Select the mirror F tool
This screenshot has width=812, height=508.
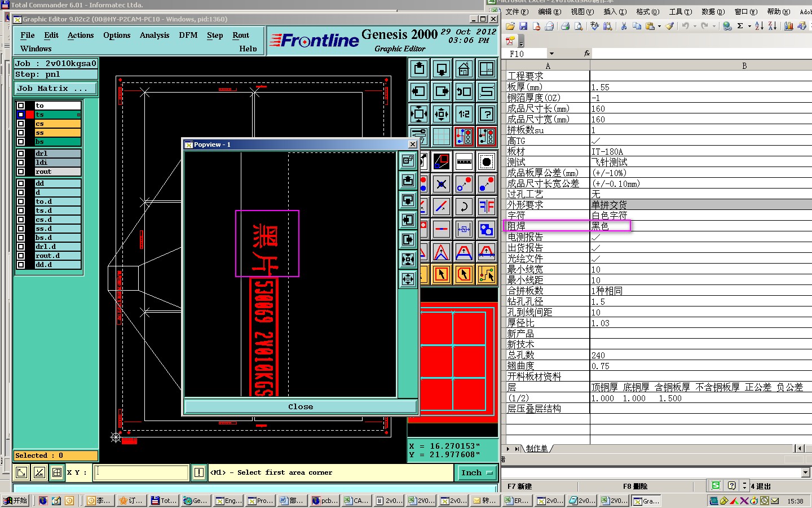pos(487,207)
